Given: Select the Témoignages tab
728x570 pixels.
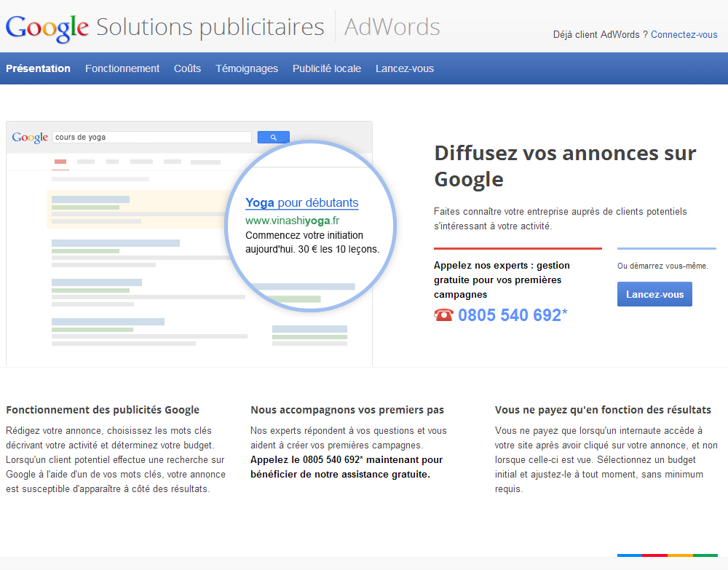Looking at the screenshot, I should [x=247, y=68].
